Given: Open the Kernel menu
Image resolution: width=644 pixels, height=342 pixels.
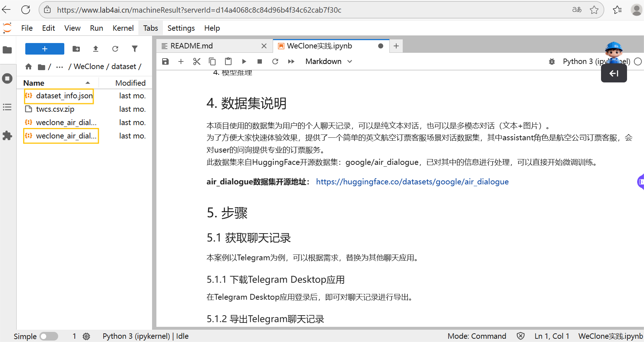Looking at the screenshot, I should point(123,28).
